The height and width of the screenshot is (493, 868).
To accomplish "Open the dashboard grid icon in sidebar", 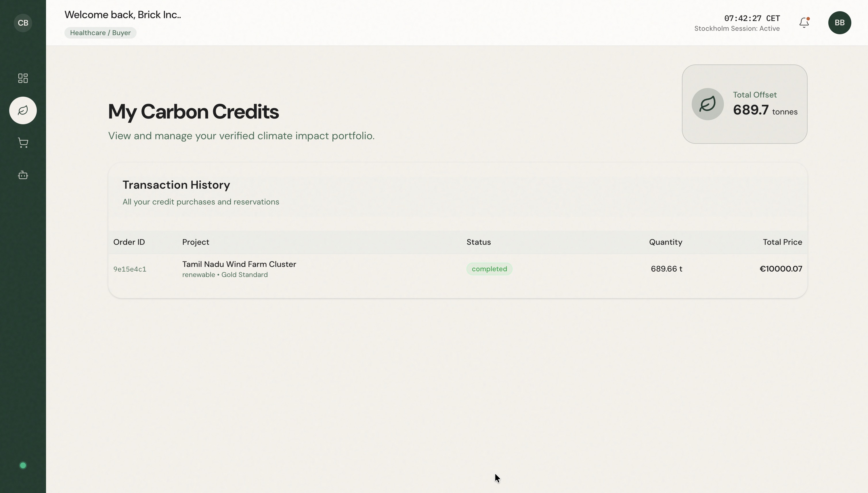I will 23,78.
